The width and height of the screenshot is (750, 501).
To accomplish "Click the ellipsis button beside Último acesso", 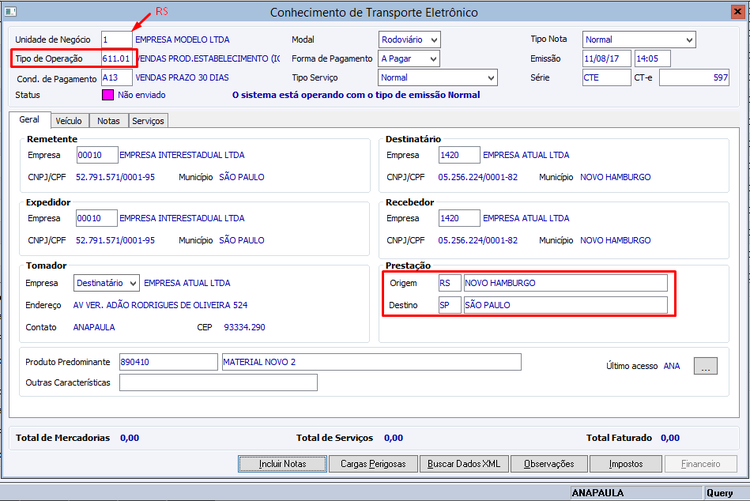I will pyautogui.click(x=706, y=366).
